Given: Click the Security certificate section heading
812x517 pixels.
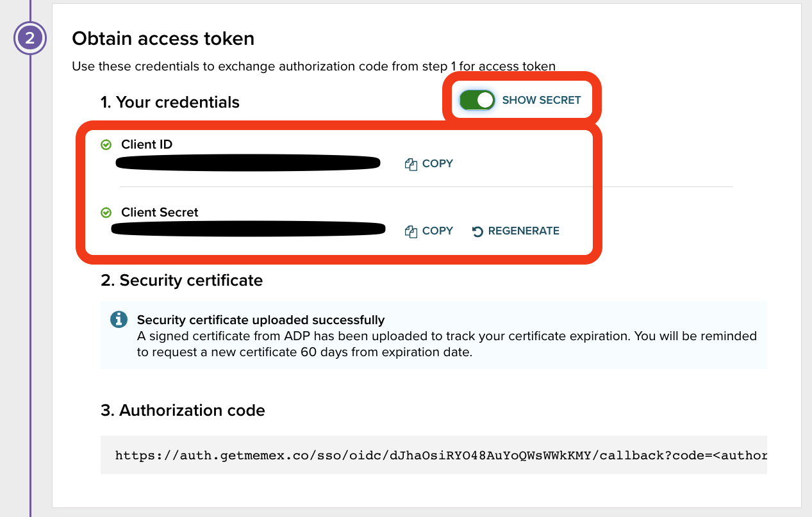Looking at the screenshot, I should point(181,281).
